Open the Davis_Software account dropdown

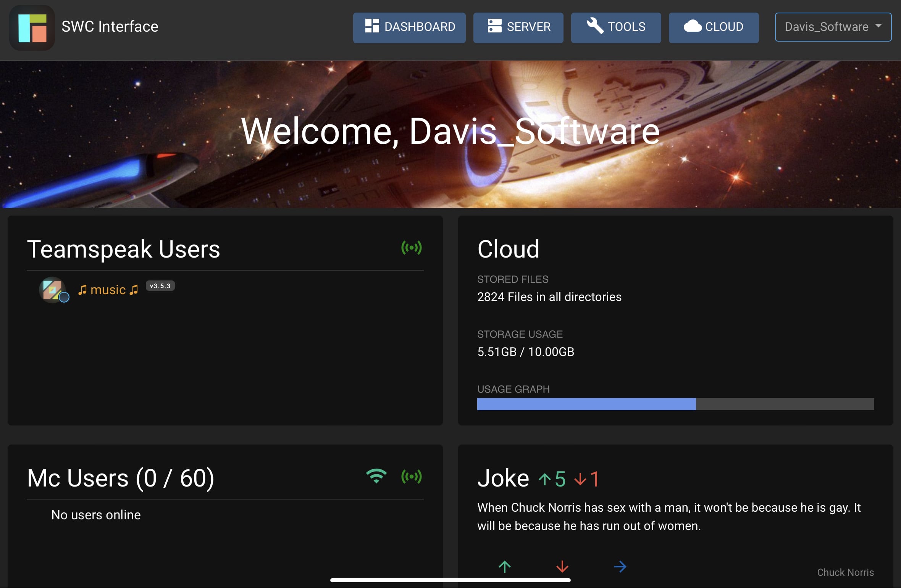point(833,27)
